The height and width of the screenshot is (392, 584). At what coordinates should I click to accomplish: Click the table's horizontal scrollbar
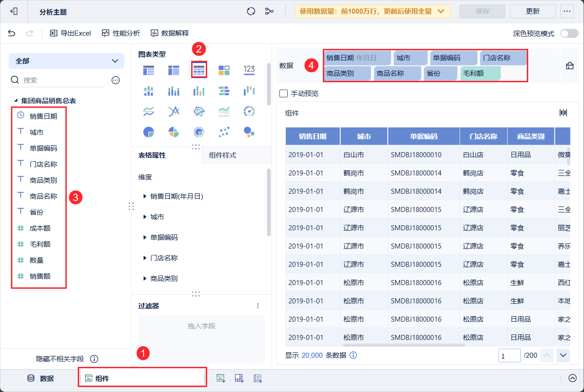point(404,345)
